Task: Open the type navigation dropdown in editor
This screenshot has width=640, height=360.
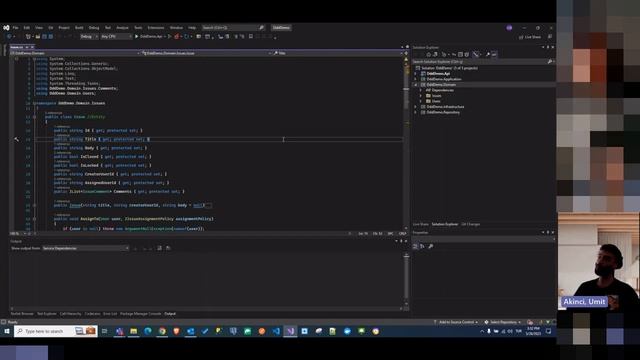Action: tap(207, 53)
